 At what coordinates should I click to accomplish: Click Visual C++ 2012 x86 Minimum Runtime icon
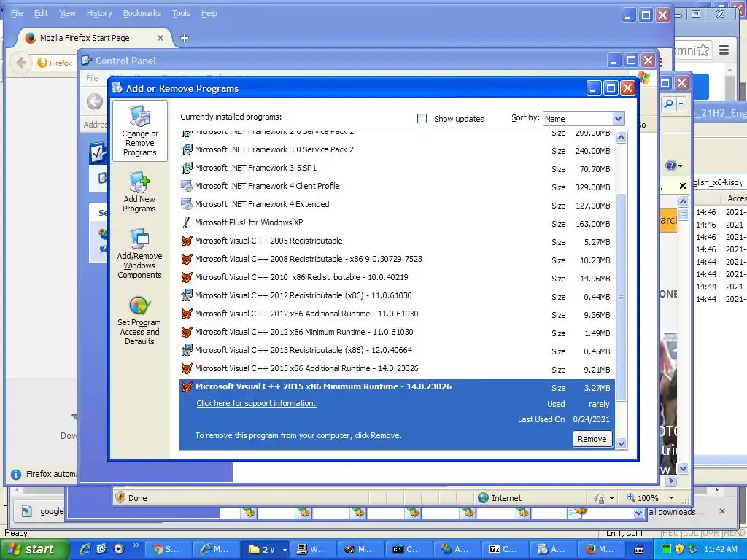coord(187,332)
